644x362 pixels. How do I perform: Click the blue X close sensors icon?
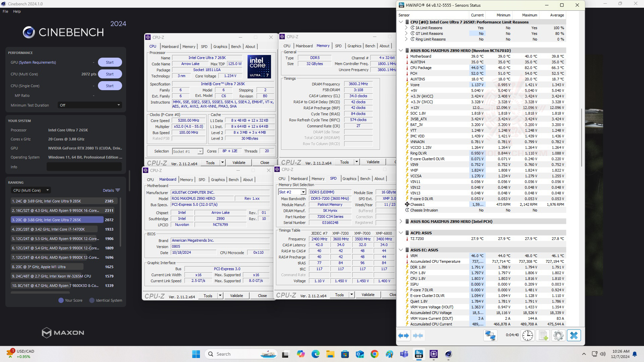[574, 336]
